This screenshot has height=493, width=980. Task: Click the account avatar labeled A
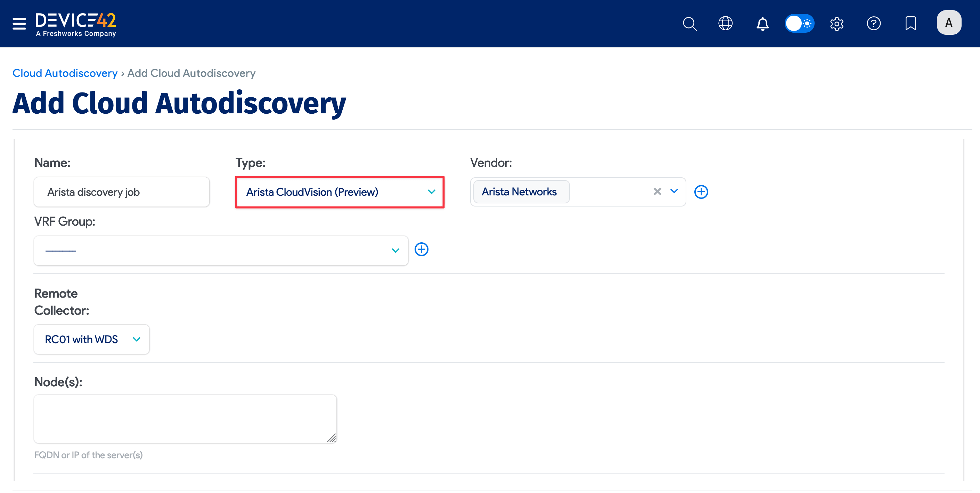click(949, 23)
